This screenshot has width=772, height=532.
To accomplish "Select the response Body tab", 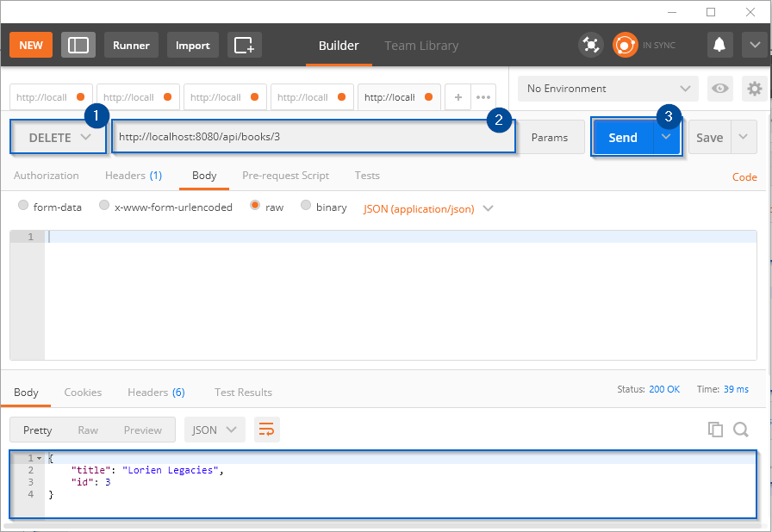I will coord(26,393).
